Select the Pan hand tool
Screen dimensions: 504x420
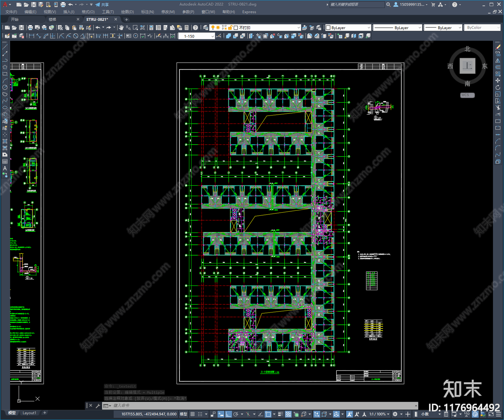coord(121,28)
